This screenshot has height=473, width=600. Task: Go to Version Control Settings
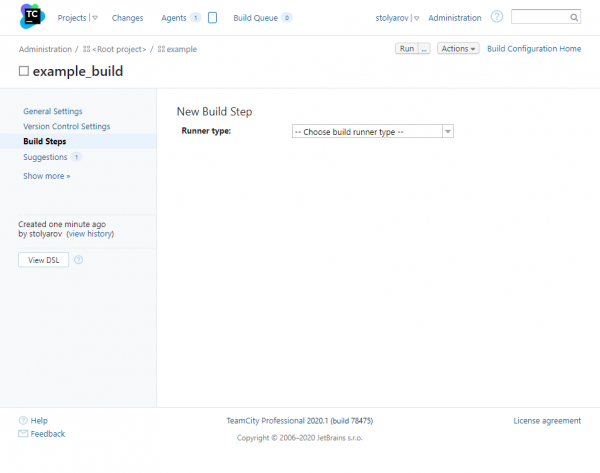click(x=67, y=126)
